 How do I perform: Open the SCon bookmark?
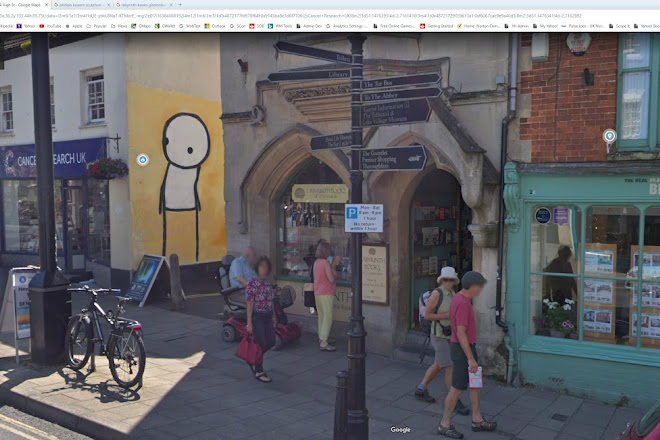[x=238, y=26]
